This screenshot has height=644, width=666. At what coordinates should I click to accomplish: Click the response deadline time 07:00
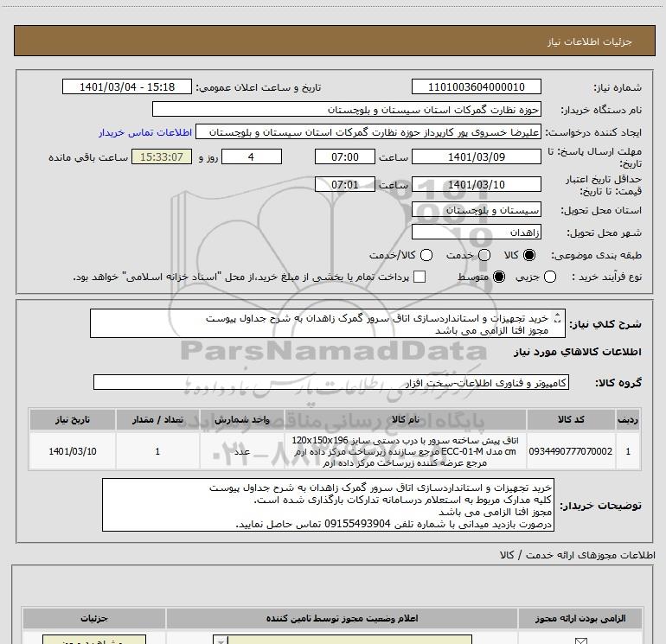pyautogui.click(x=345, y=156)
